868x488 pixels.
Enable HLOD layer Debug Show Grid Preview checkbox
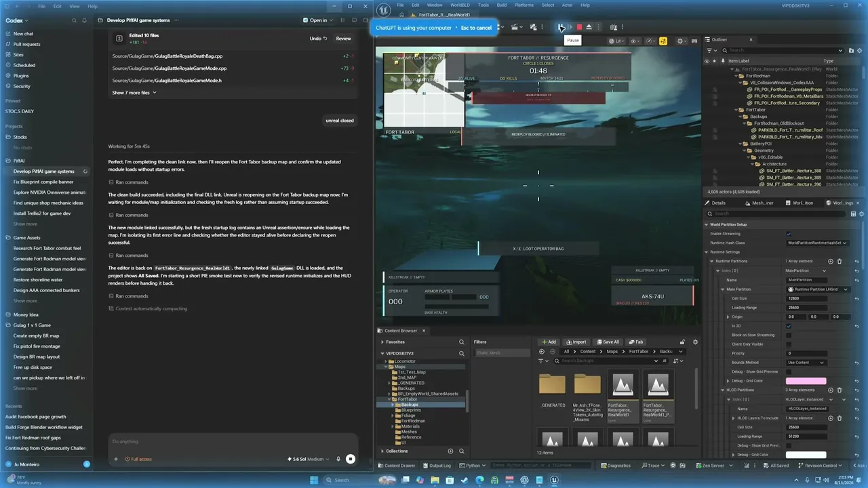[789, 445]
